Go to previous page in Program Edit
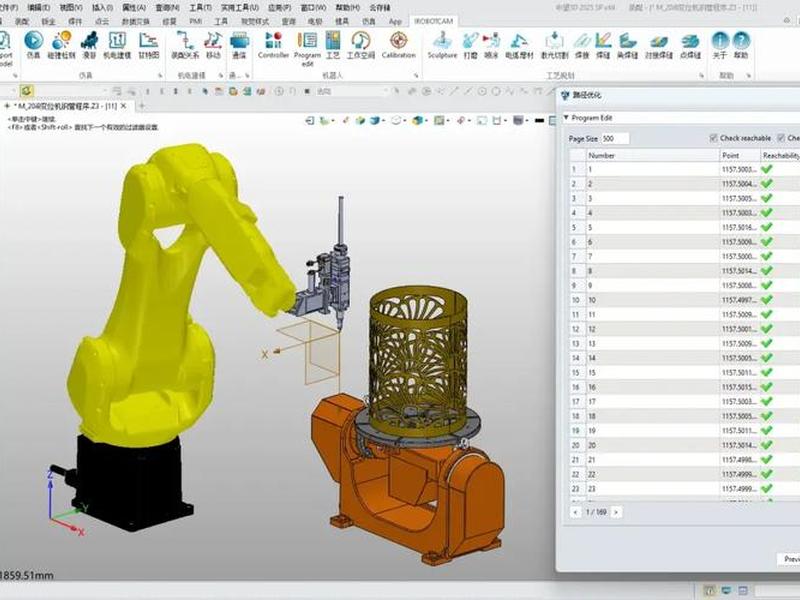800x600 pixels. (576, 512)
